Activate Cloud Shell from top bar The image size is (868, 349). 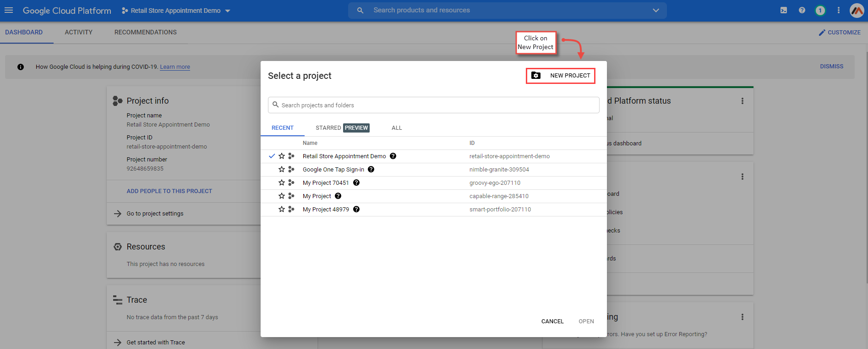784,10
